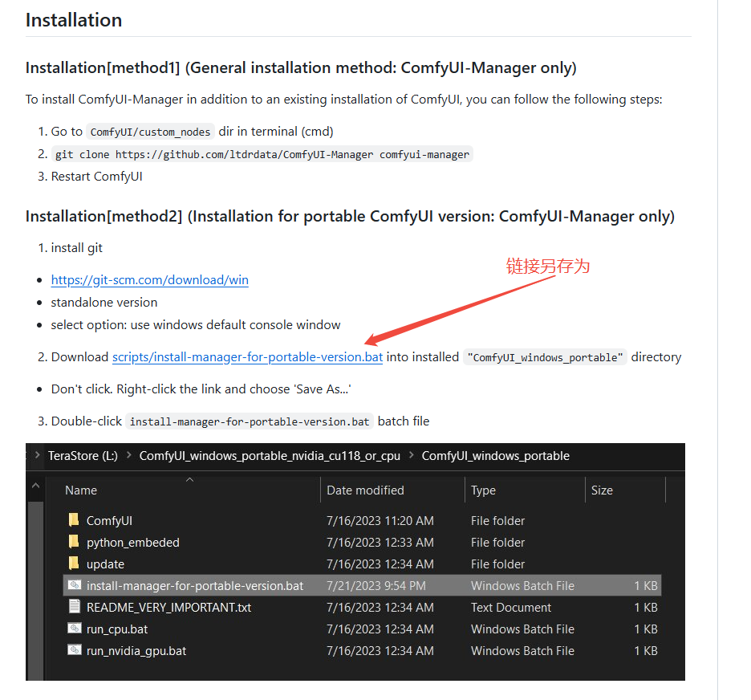
Task: Click the Type column header
Action: (483, 490)
